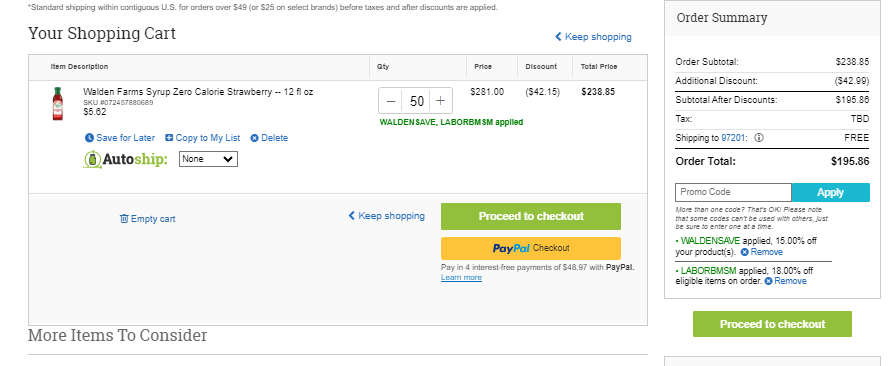Click the Promo Code input field
The width and height of the screenshot is (896, 366).
pos(733,192)
